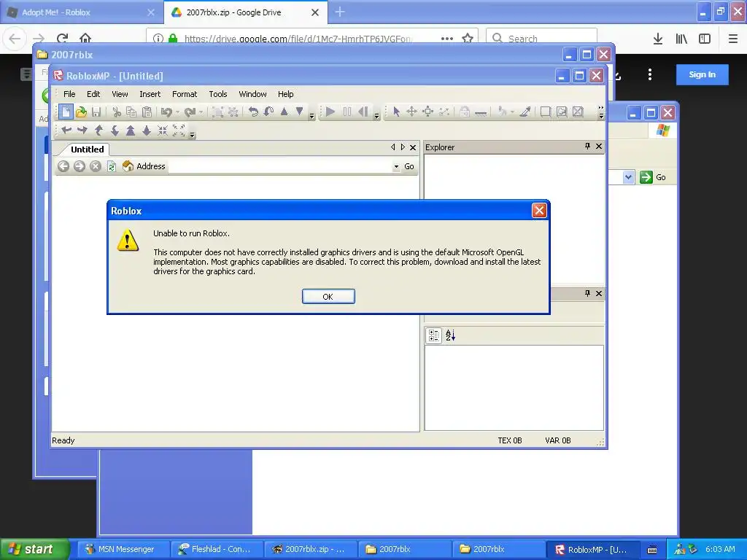Viewport: 747px width, 560px height.
Task: Open the Insert menu
Action: pos(150,94)
